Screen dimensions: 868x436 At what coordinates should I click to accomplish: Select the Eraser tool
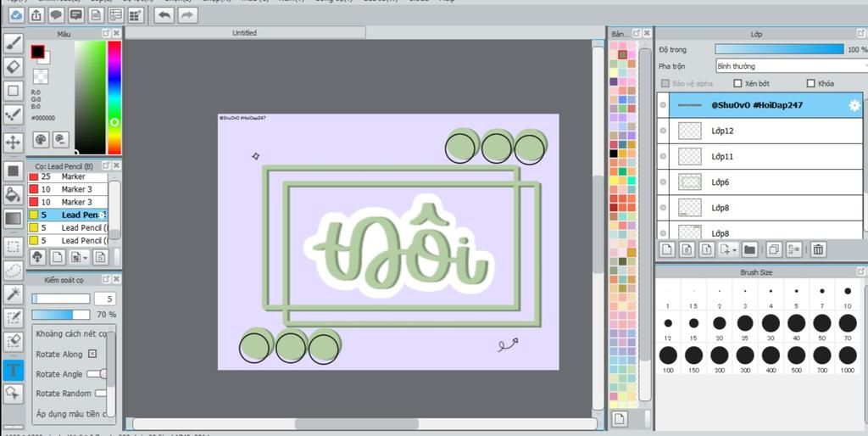[14, 67]
